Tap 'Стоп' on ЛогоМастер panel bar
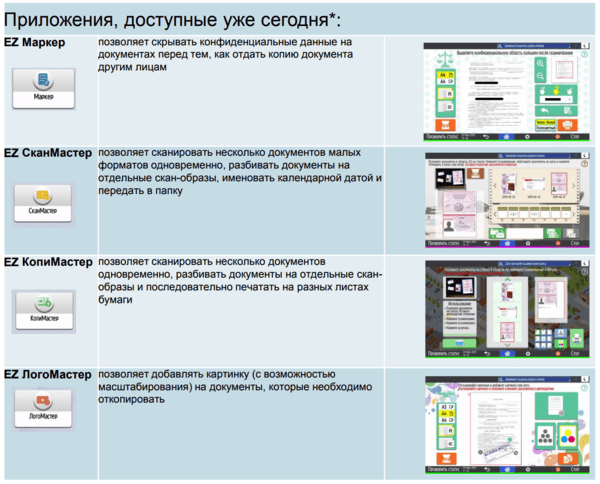 pyautogui.click(x=575, y=469)
